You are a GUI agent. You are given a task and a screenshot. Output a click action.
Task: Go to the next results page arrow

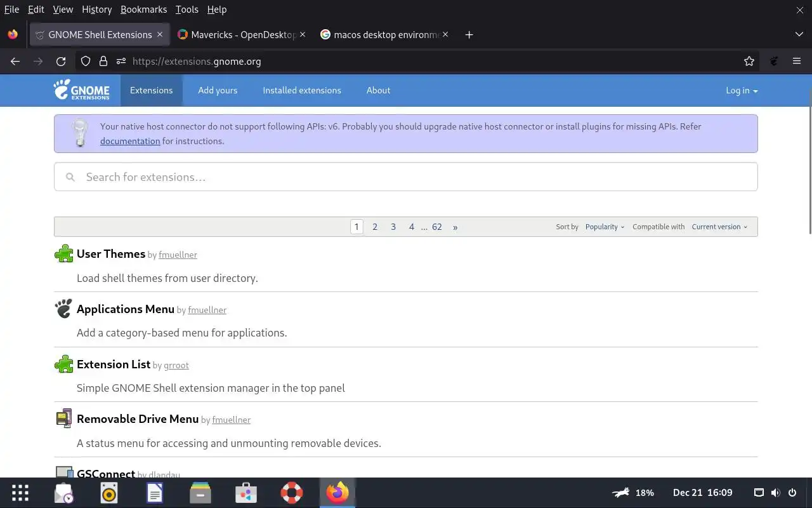pyautogui.click(x=455, y=227)
